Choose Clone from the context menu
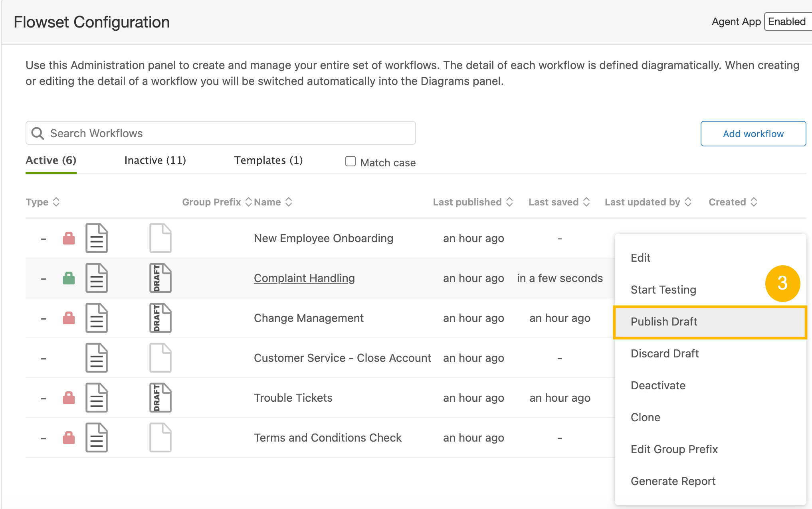Image resolution: width=812 pixels, height=509 pixels. pos(710,417)
